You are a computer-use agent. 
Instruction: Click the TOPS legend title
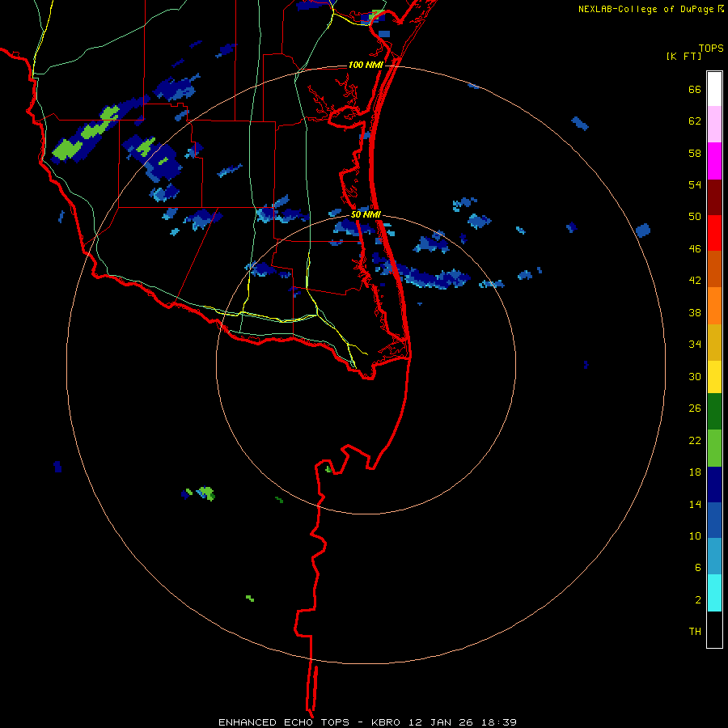tap(711, 49)
